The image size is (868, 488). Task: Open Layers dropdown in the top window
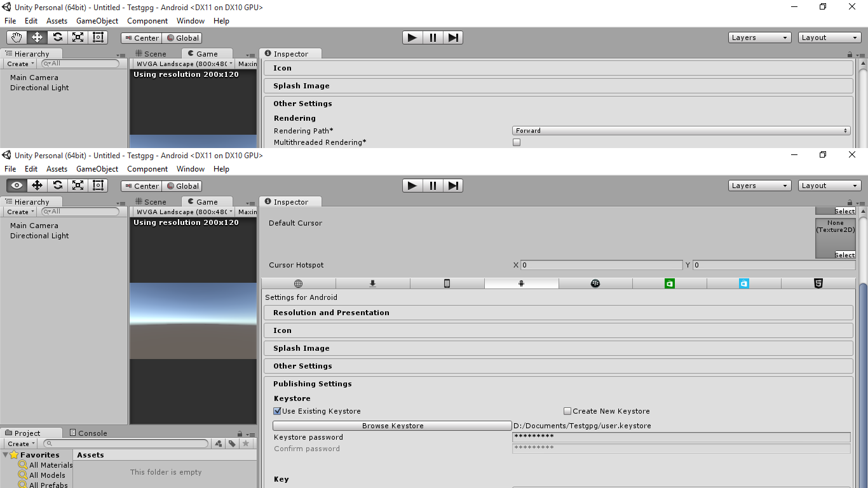(x=759, y=37)
